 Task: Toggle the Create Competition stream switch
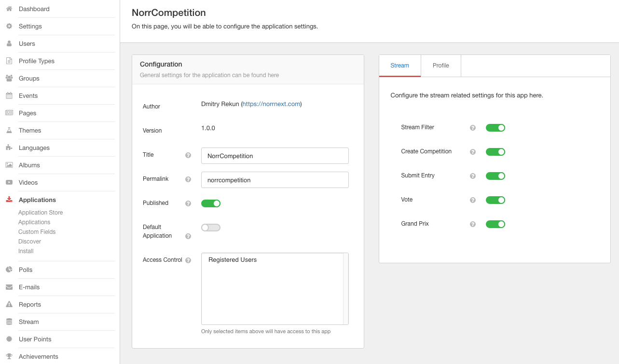tap(495, 152)
